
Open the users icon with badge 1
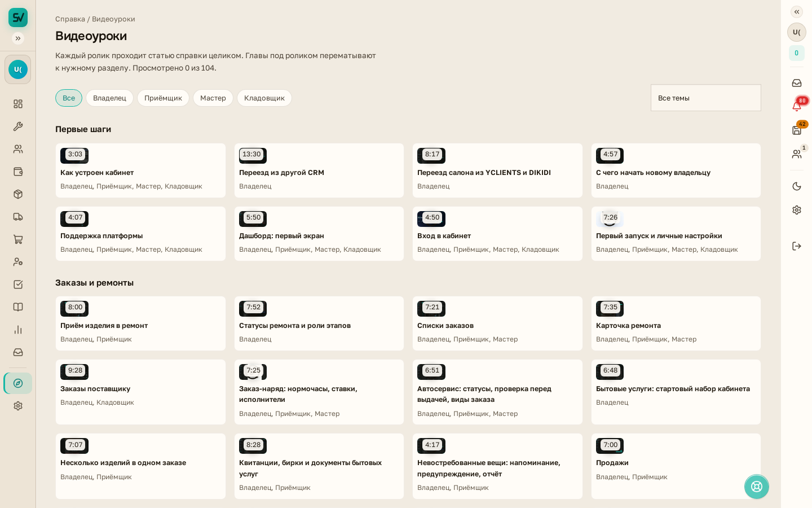pyautogui.click(x=797, y=154)
